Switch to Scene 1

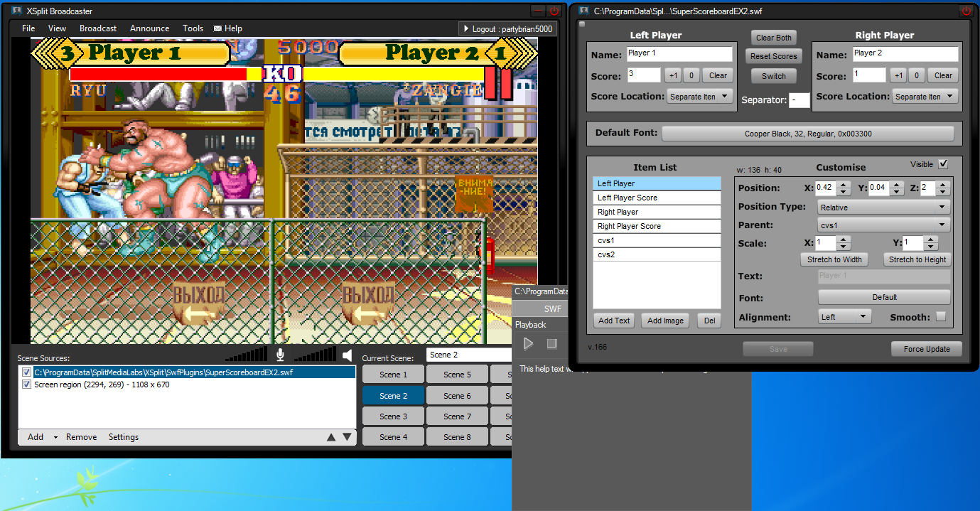(393, 375)
